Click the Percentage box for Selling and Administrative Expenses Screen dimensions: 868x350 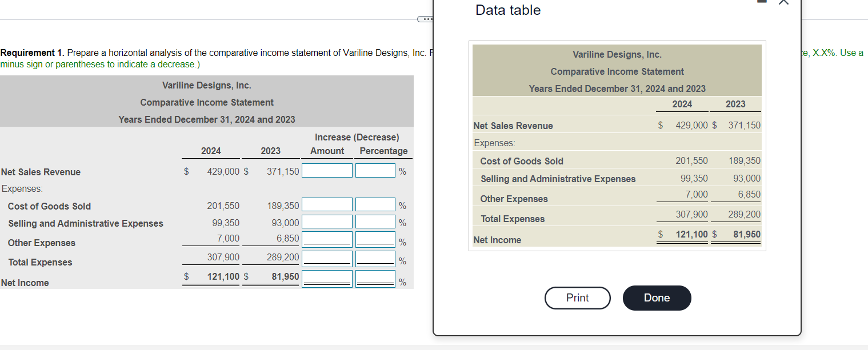click(375, 222)
